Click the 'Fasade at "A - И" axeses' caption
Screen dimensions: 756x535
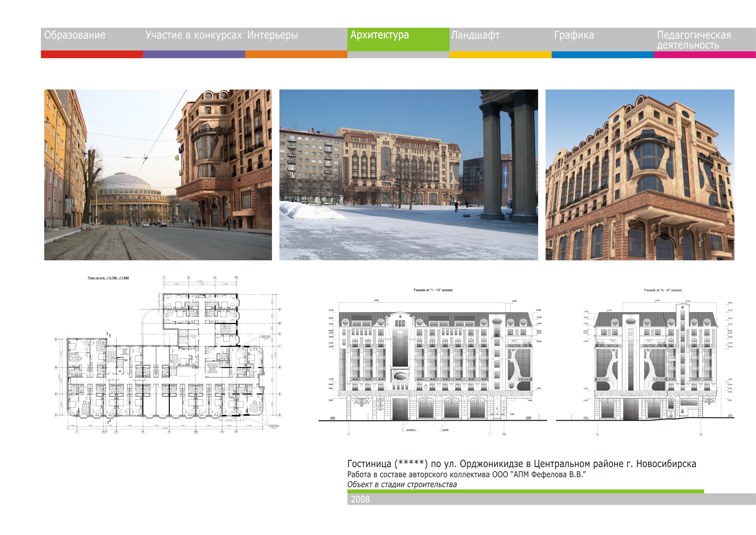pos(663,290)
